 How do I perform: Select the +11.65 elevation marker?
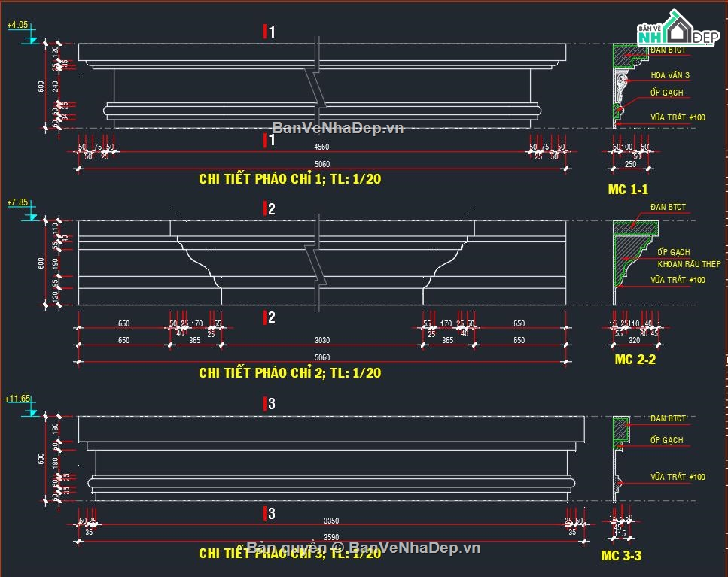click(x=18, y=399)
